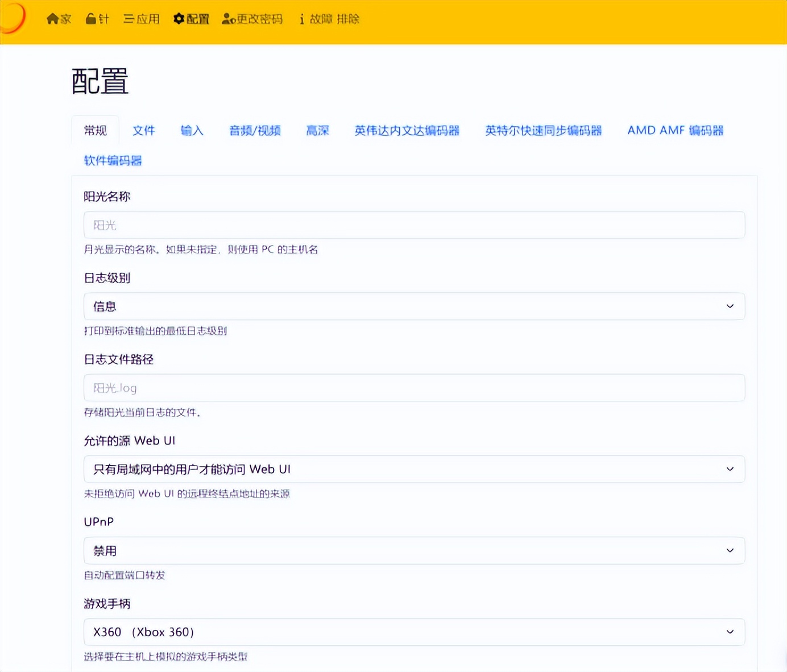Click the 阳光名称 input field
The width and height of the screenshot is (787, 672).
click(x=414, y=225)
